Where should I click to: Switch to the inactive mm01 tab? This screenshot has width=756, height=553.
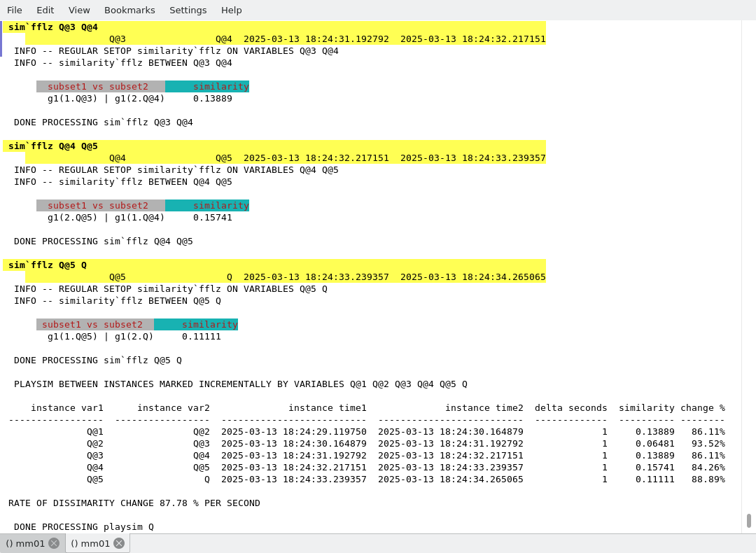[x=25, y=543]
